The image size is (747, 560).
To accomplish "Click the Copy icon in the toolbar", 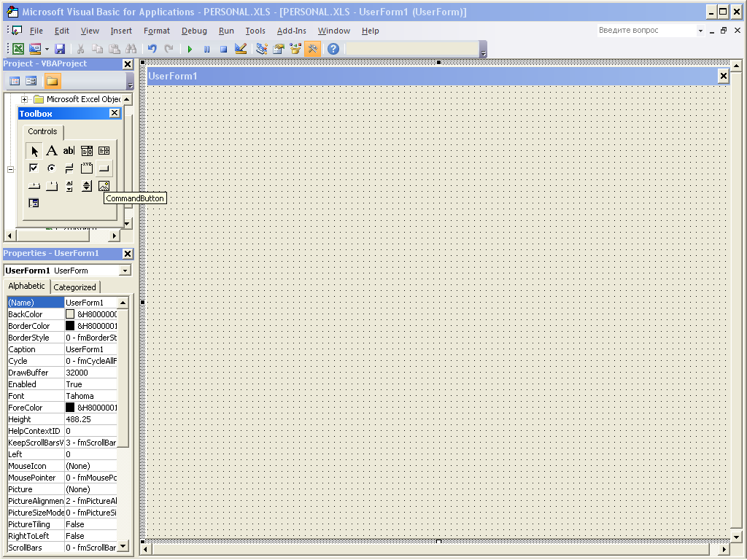I will pos(97,49).
